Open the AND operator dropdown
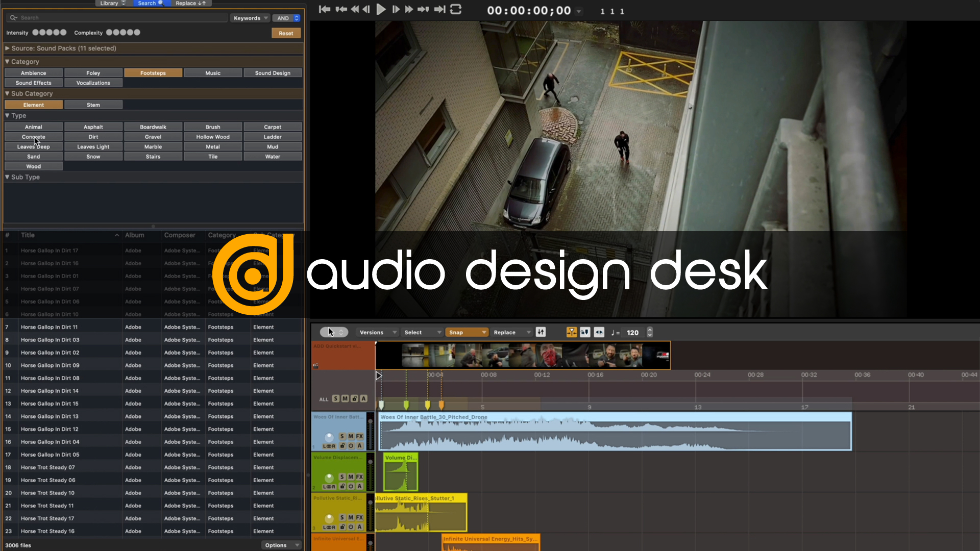The image size is (980, 551). (286, 18)
